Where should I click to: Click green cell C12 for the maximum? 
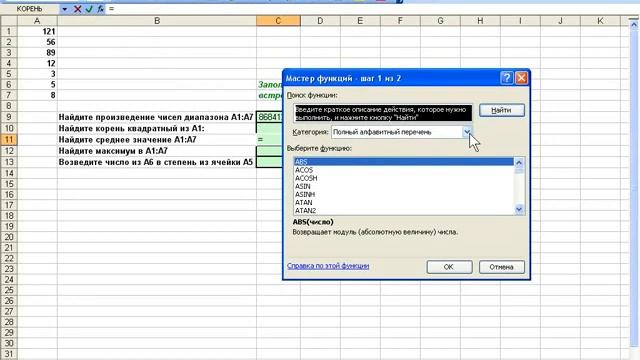(x=269, y=151)
